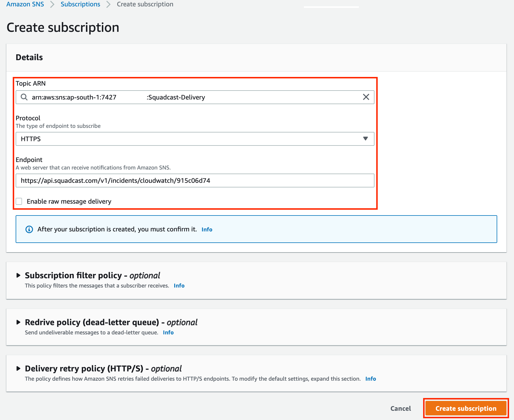Cancel the subscription creation
514x420 pixels.
point(401,408)
